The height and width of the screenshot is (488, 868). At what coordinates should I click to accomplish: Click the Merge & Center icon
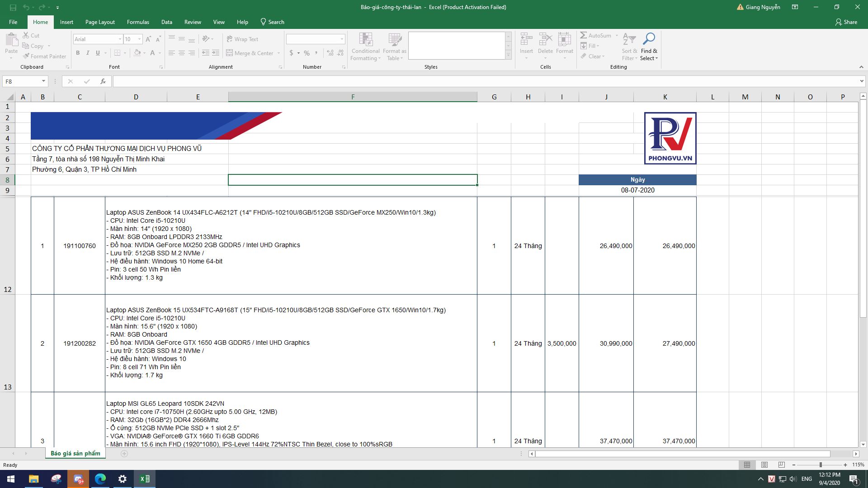[230, 53]
